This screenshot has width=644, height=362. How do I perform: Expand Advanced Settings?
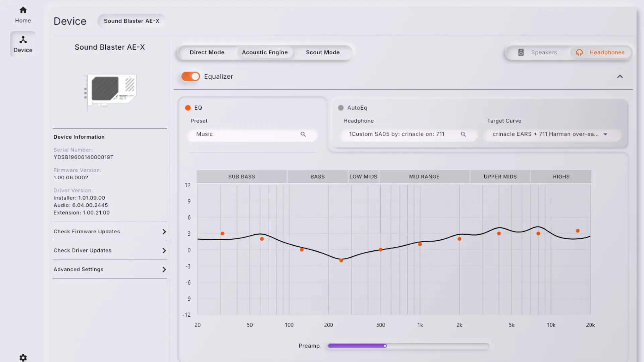point(110,269)
